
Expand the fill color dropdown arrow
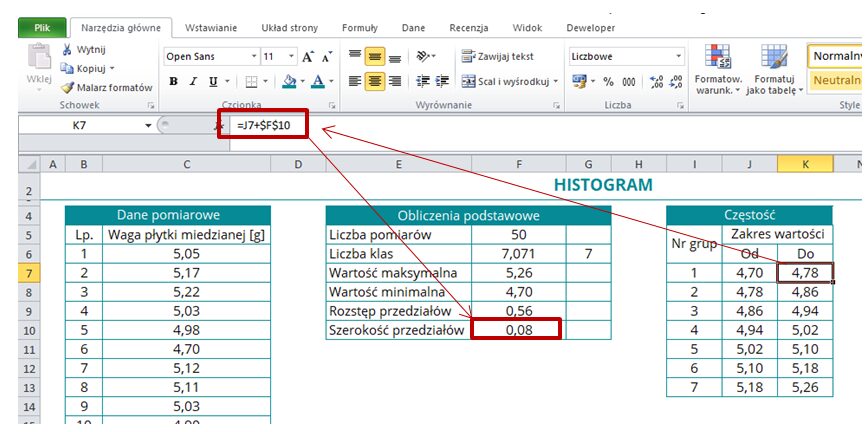click(302, 82)
